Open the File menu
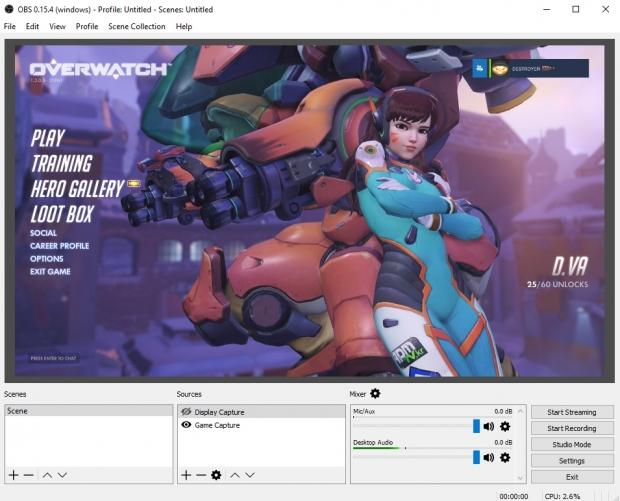Screen dimensions: 620x501 pyautogui.click(x=9, y=26)
